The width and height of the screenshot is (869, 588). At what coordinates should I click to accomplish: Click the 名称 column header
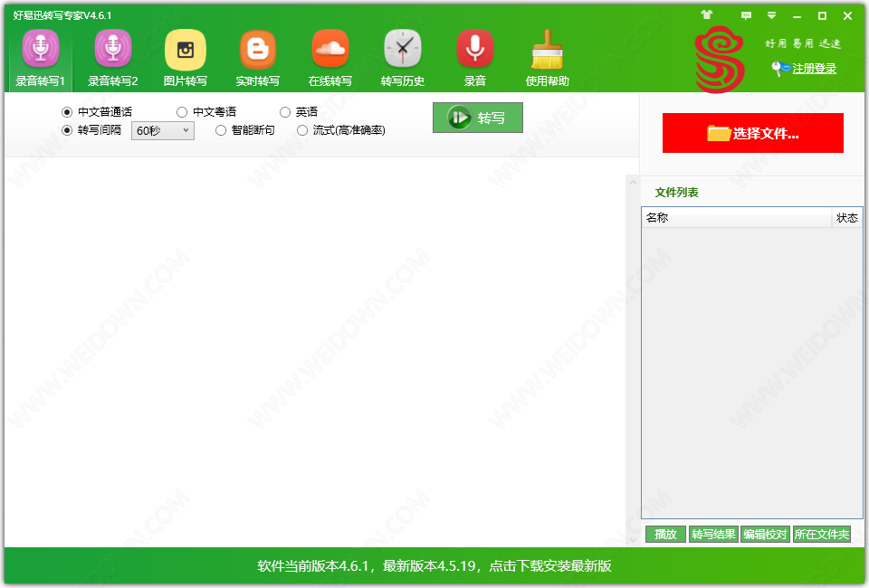pos(737,218)
